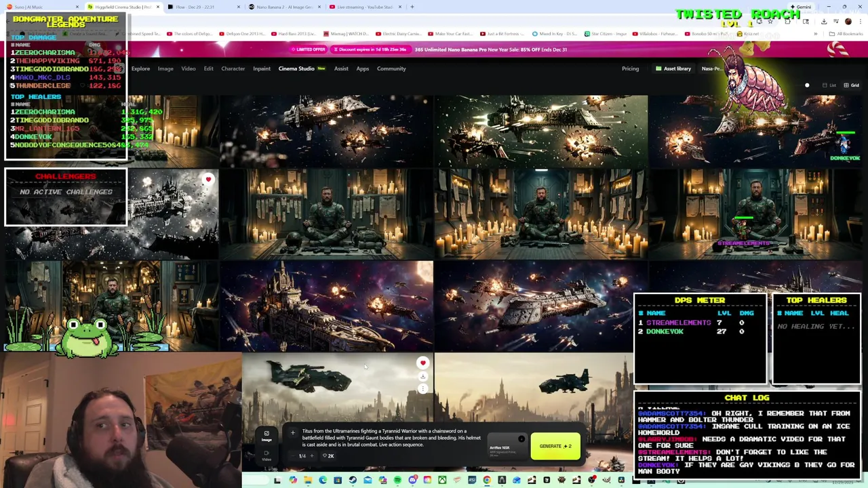868x488 pixels.
Task: Launch Steam from the taskbar
Action: [x=353, y=481]
